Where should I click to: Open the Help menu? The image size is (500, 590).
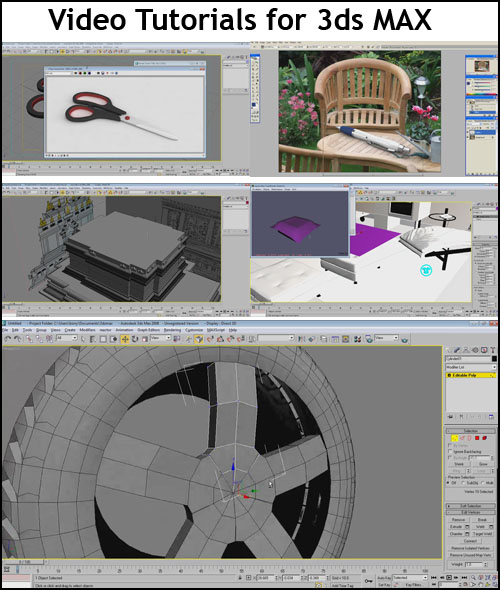click(233, 330)
